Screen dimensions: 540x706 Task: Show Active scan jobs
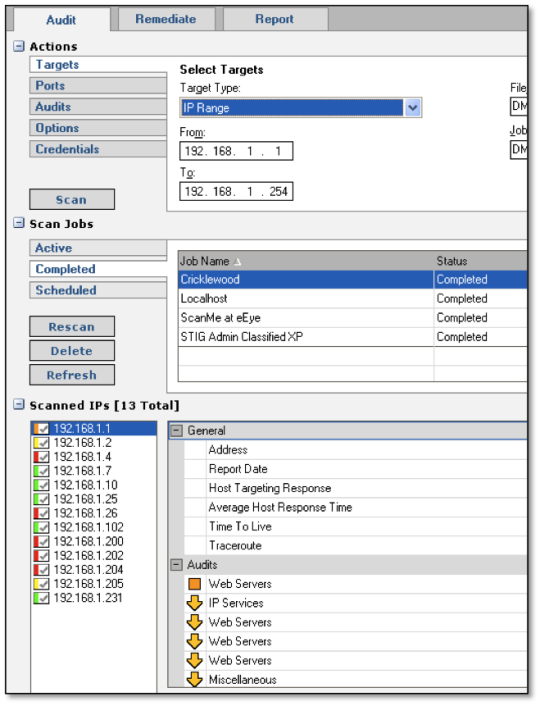(98, 248)
